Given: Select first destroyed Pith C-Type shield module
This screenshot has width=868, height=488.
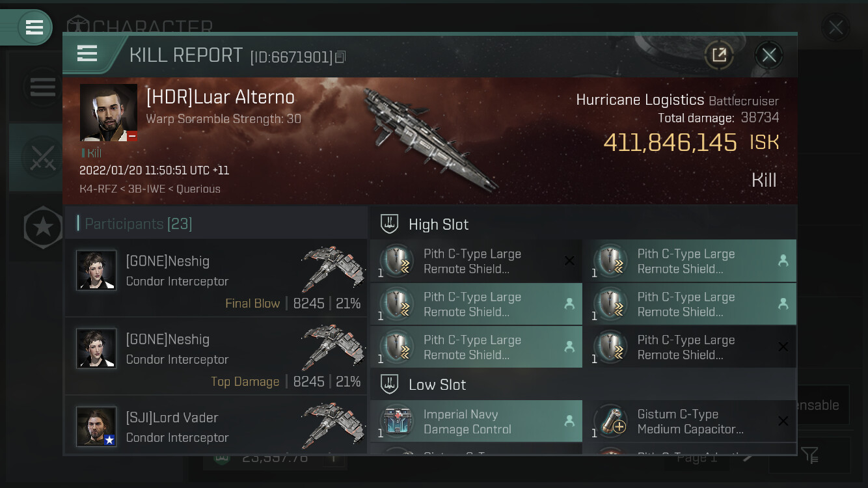Looking at the screenshot, I should [476, 261].
